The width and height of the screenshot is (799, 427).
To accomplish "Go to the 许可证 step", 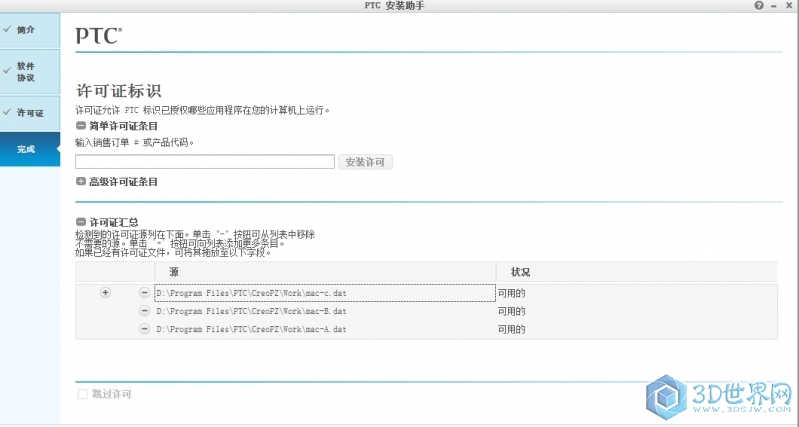I will point(30,113).
